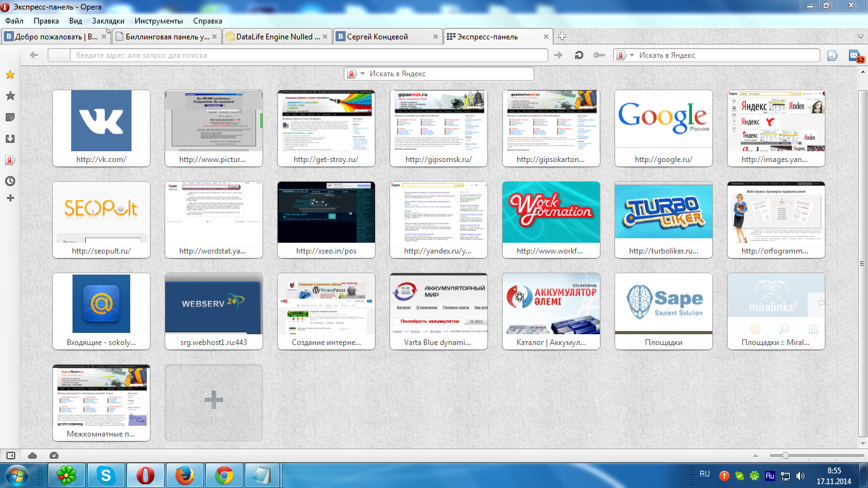
Task: Click the password manager key icon
Action: 599,55
